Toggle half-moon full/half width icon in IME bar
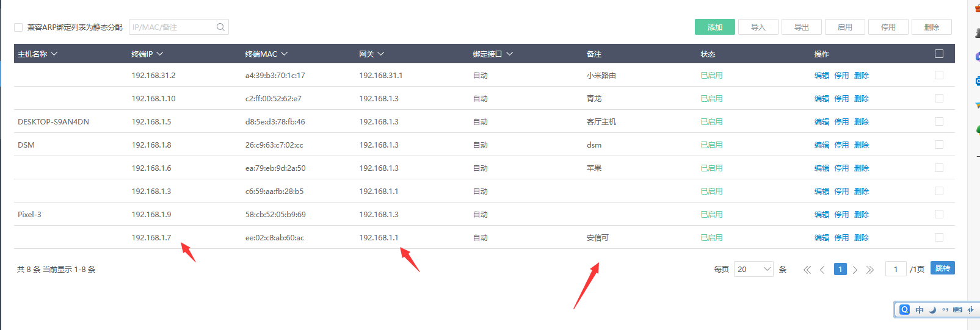The width and height of the screenshot is (980, 330). (x=932, y=310)
